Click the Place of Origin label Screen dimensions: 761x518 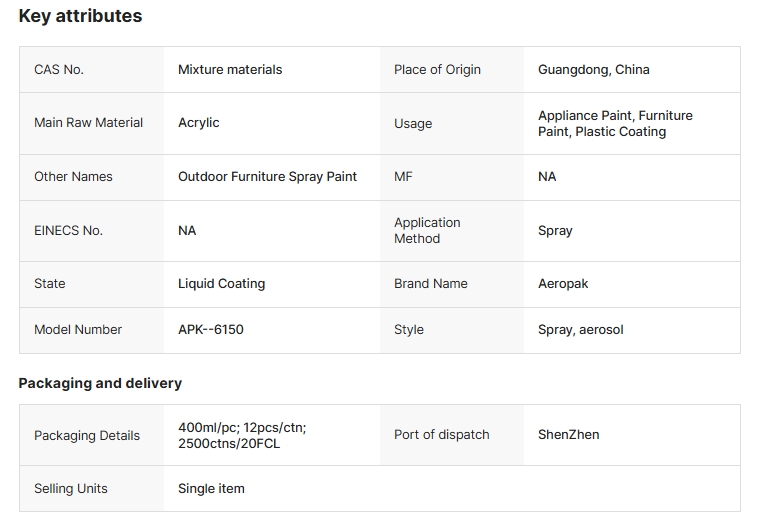(437, 69)
